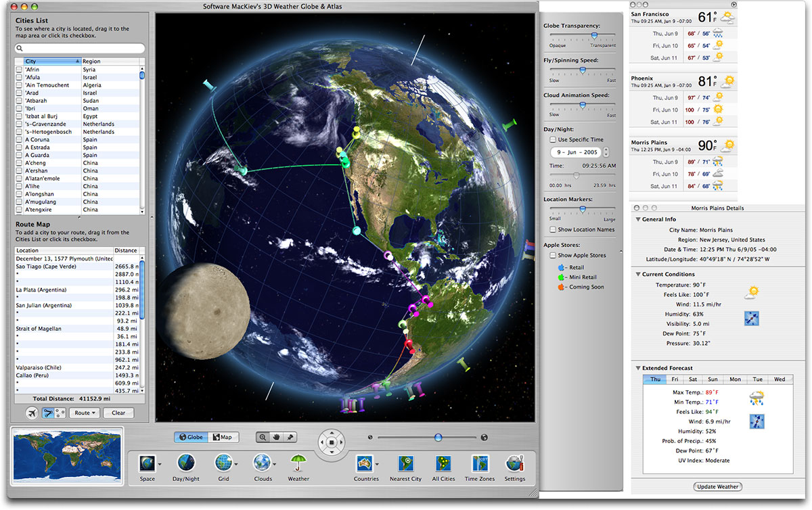Check the 'Afrin Syria city checkbox
This screenshot has width=812, height=510.
[19, 70]
